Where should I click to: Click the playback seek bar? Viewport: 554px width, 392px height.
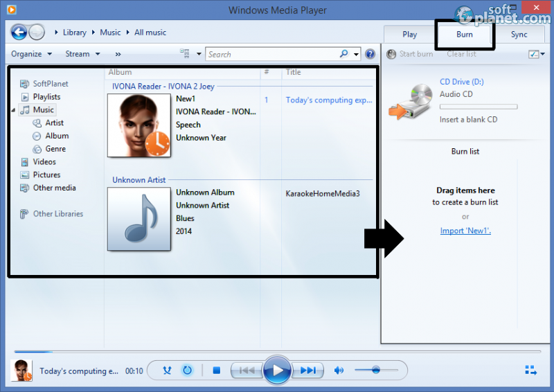278,352
